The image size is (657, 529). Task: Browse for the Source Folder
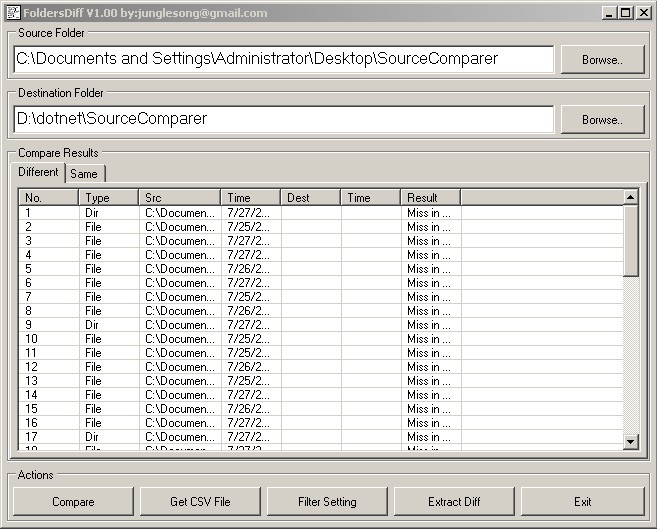602,60
